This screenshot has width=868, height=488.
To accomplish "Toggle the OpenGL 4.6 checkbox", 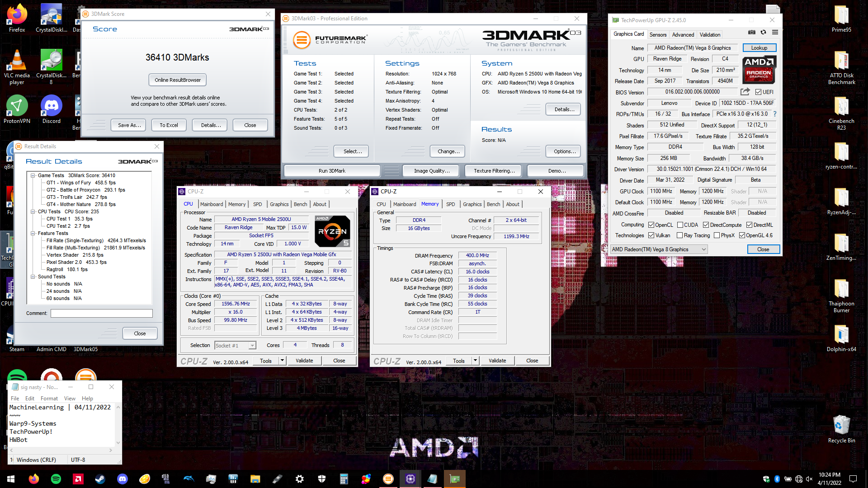I will [x=742, y=235].
